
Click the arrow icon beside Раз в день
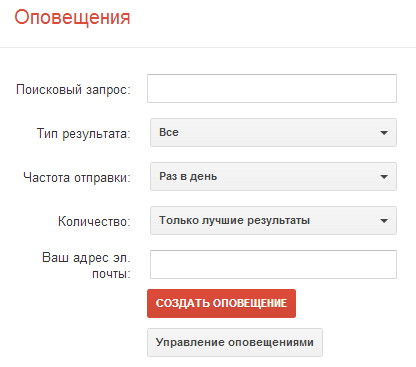[384, 177]
